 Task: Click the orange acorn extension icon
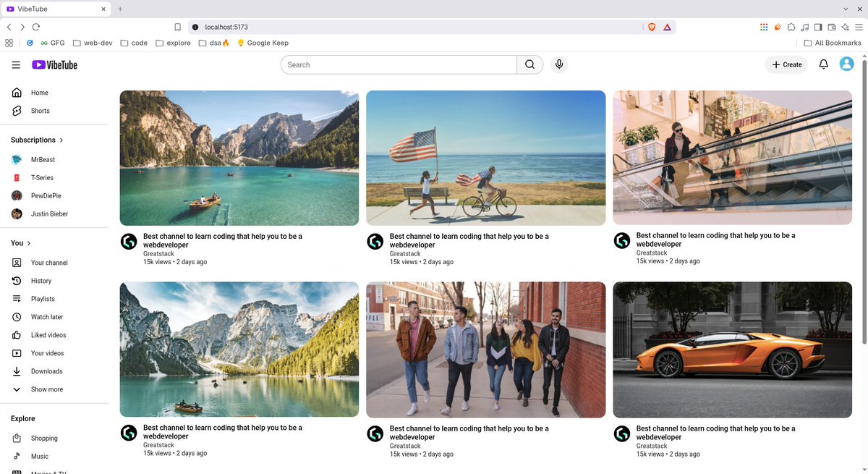778,27
